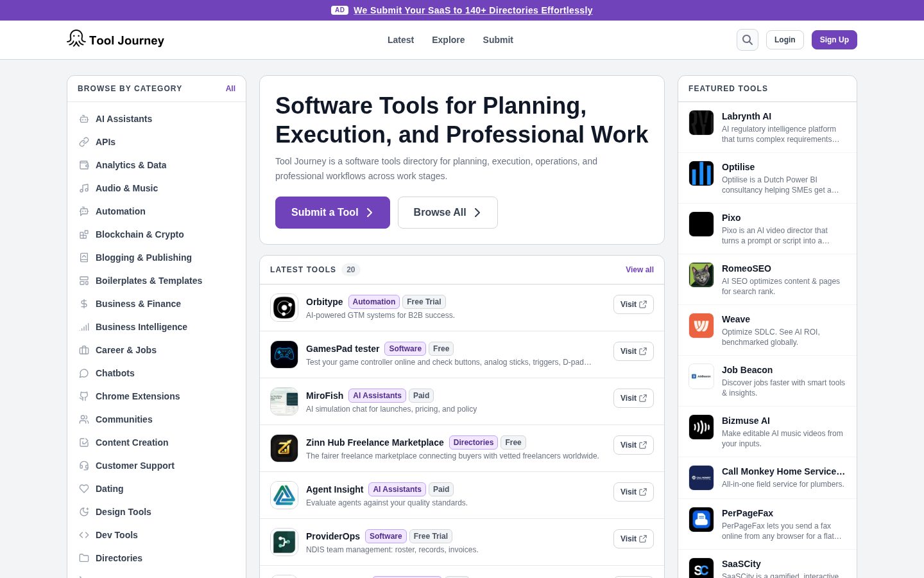The width and height of the screenshot is (924, 578).
Task: Click the Free Trial badge on ProviderOps
Action: [x=431, y=536]
